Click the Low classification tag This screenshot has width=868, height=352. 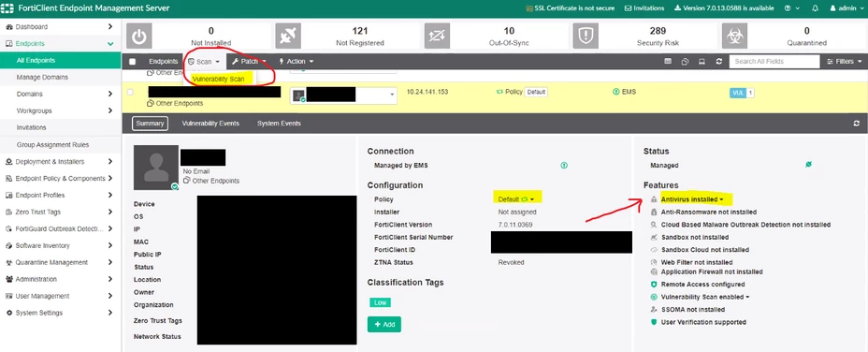click(380, 302)
